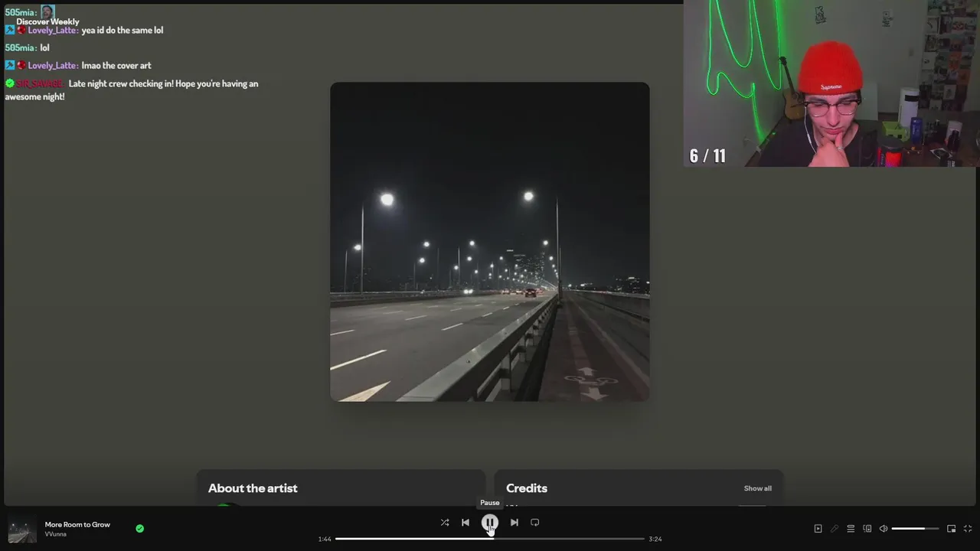Open the miniplayer

[x=952, y=529]
